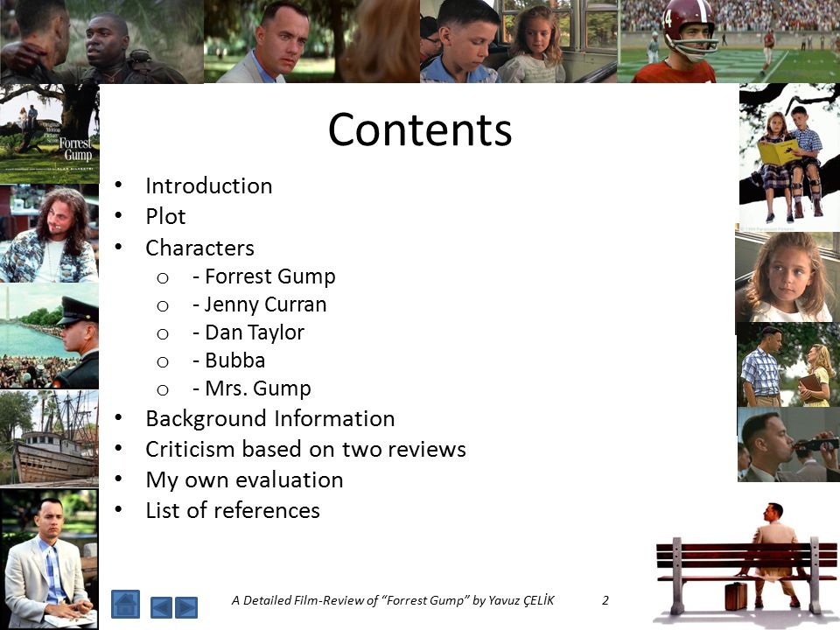
Task: Click the Home navigation button icon
Action: click(125, 604)
